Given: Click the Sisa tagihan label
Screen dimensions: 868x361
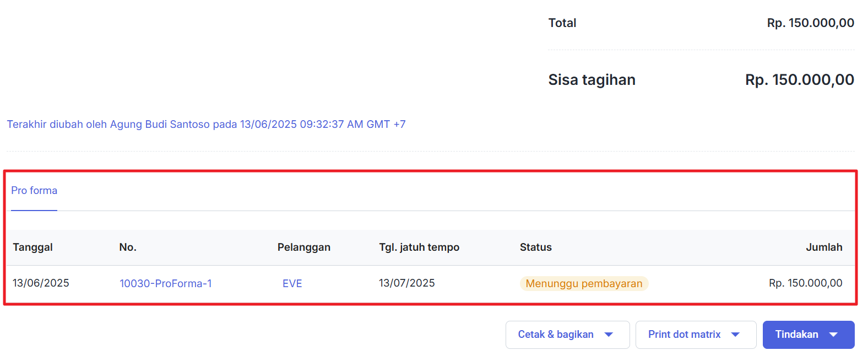Looking at the screenshot, I should pyautogui.click(x=592, y=80).
